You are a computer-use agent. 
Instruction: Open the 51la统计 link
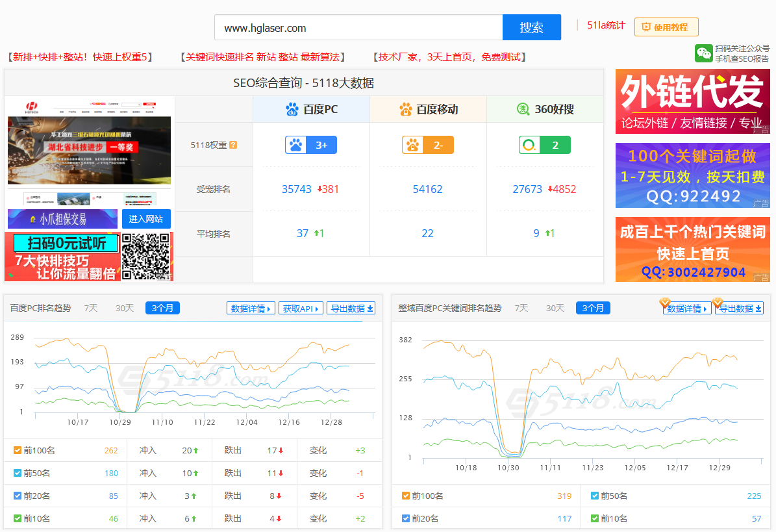(607, 25)
